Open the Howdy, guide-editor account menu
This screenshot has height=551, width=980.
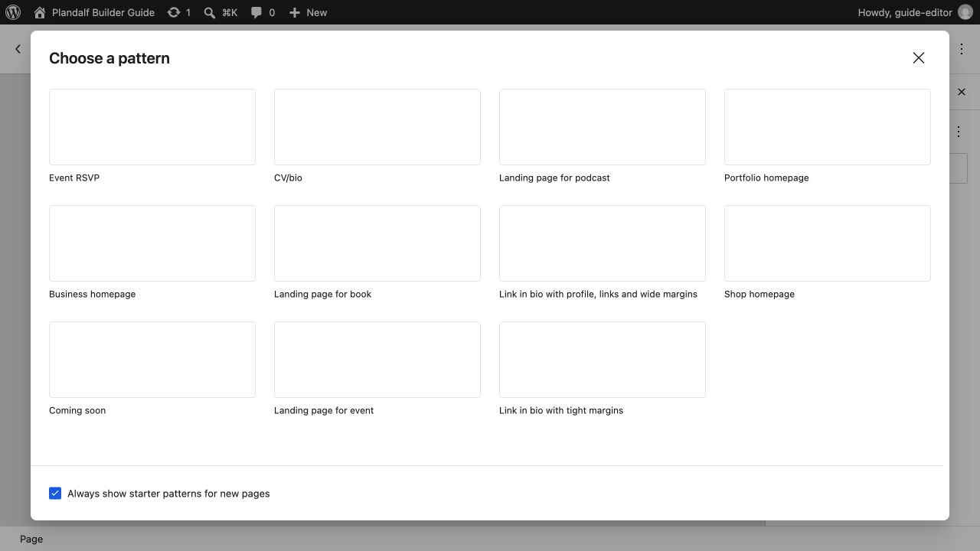click(x=915, y=12)
